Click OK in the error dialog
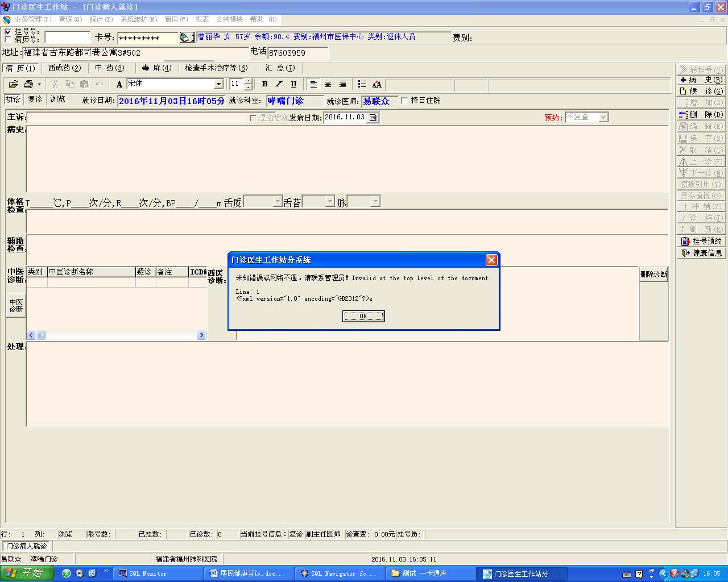728x582 pixels. [x=363, y=316]
